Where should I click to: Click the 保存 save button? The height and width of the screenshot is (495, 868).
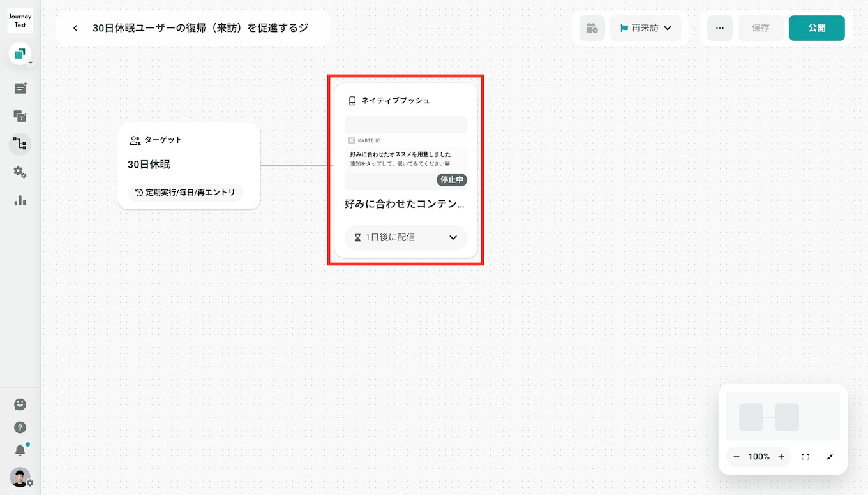click(x=761, y=28)
